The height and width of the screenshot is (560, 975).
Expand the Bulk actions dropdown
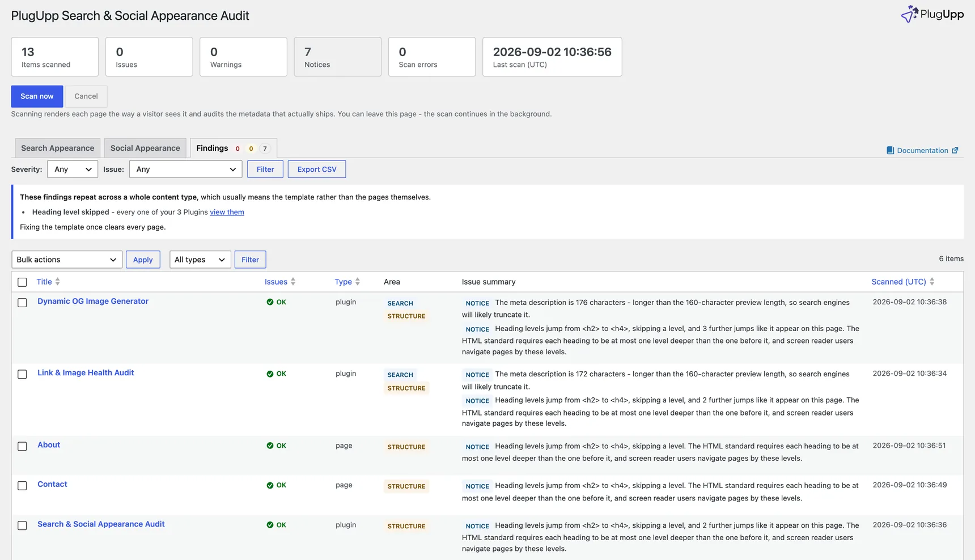(x=67, y=260)
